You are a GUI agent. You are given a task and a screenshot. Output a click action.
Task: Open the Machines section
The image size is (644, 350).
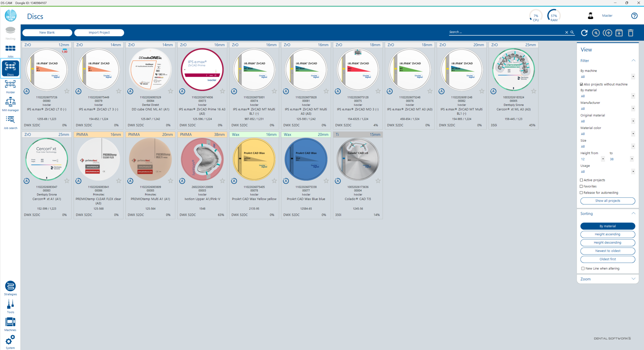tap(10, 323)
